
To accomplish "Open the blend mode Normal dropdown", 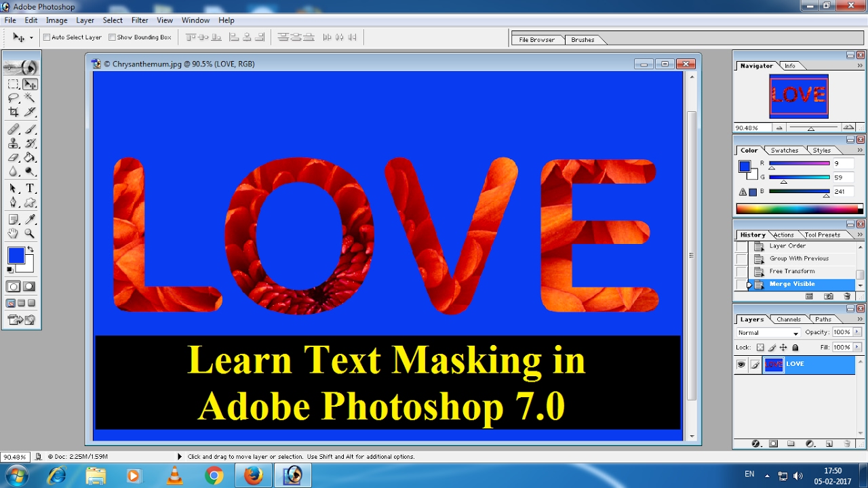I will [x=769, y=333].
